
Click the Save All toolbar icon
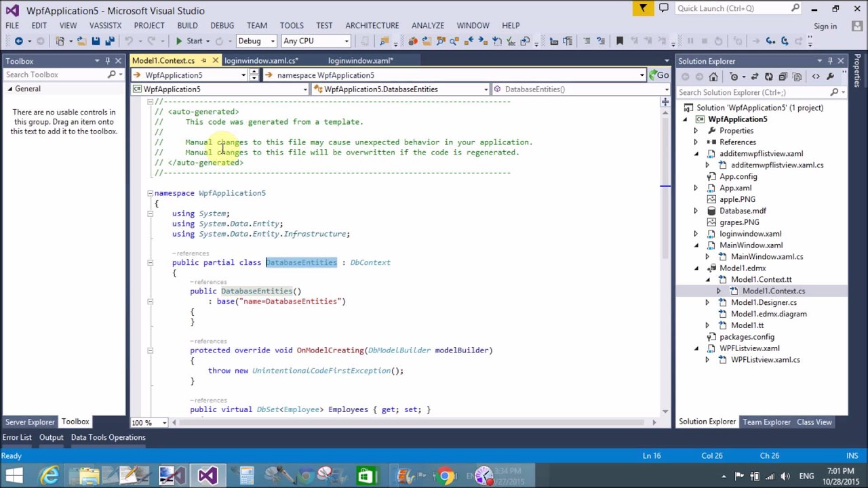(110, 41)
